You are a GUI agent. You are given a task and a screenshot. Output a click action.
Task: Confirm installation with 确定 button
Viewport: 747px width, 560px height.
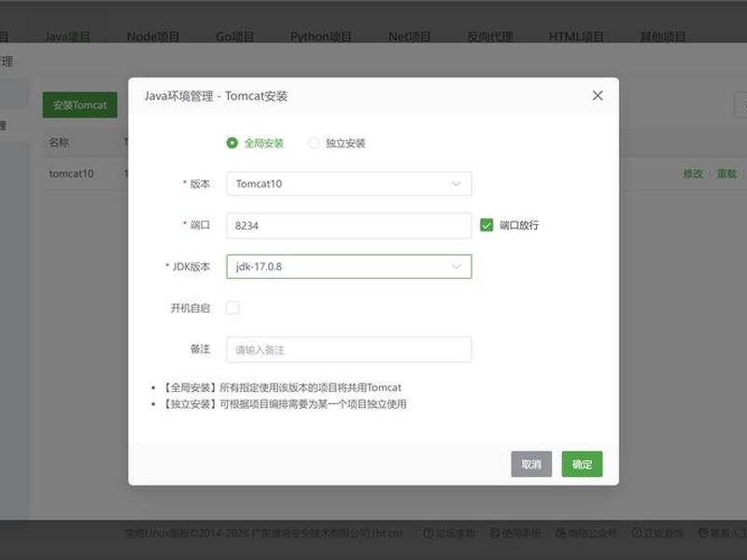[x=582, y=464]
